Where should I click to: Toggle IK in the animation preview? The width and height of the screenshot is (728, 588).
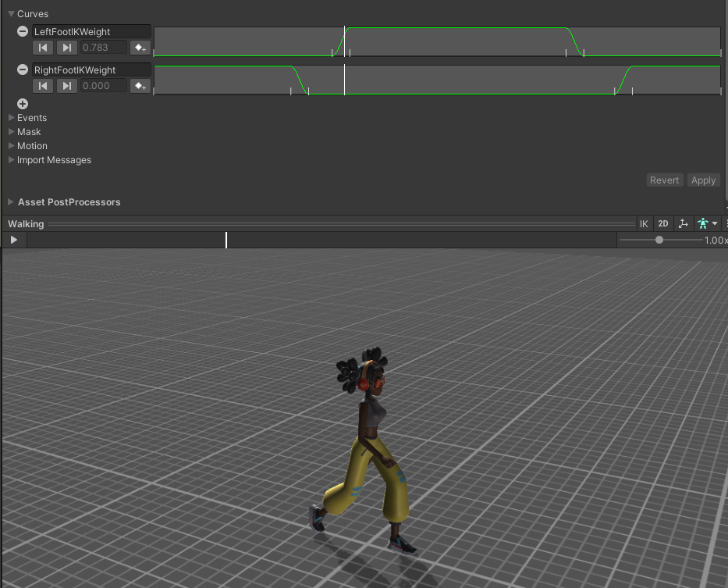[x=644, y=223]
